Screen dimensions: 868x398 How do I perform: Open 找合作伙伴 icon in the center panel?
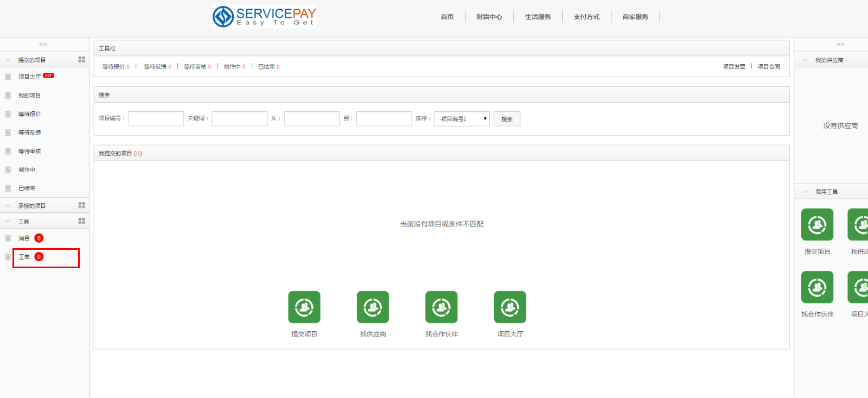[441, 307]
